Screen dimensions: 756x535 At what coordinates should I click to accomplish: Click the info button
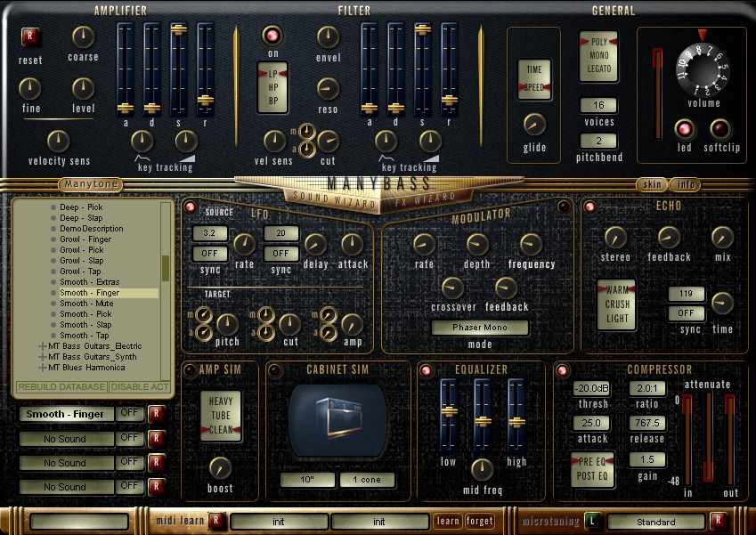pos(685,184)
